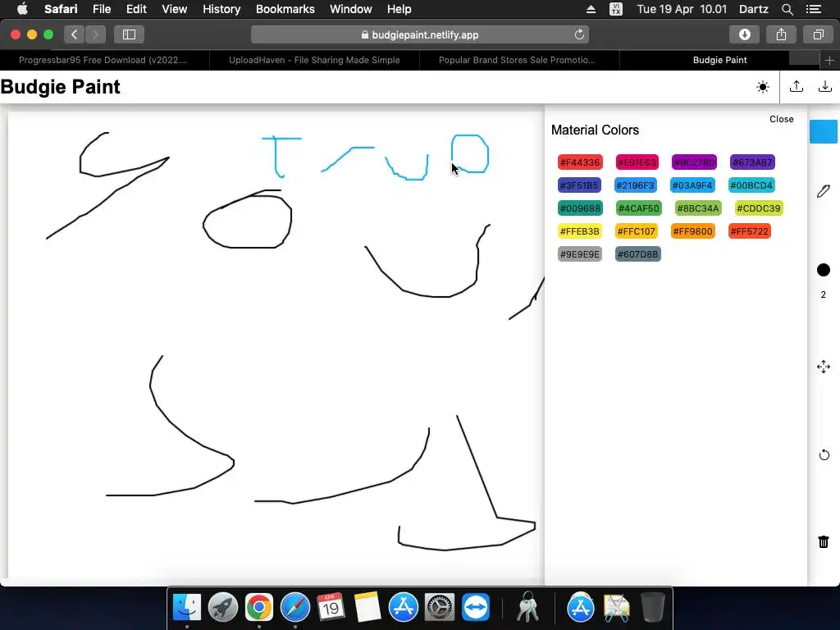Click Spotlight search magnifier in menu bar
The width and height of the screenshot is (840, 630).
(x=787, y=9)
